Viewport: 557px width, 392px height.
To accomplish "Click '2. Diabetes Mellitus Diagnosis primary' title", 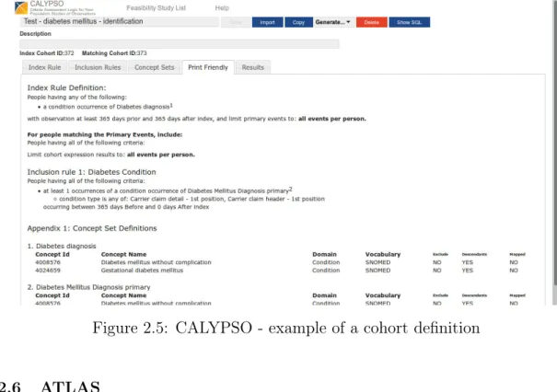I will 88,287.
